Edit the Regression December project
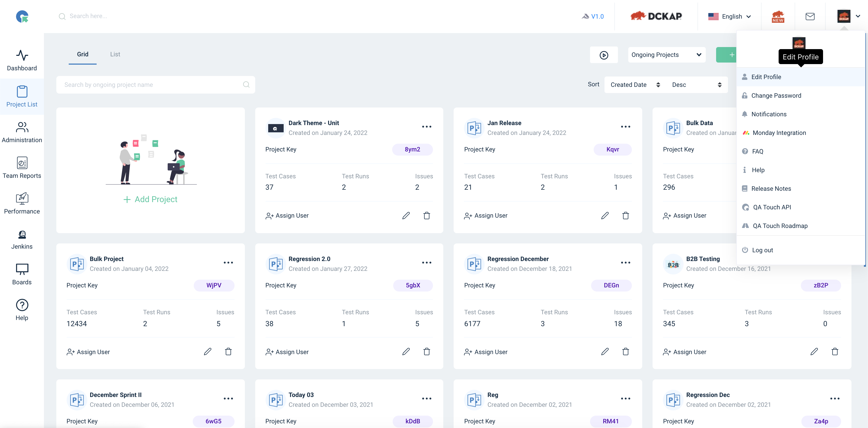The width and height of the screenshot is (868, 428). (605, 352)
